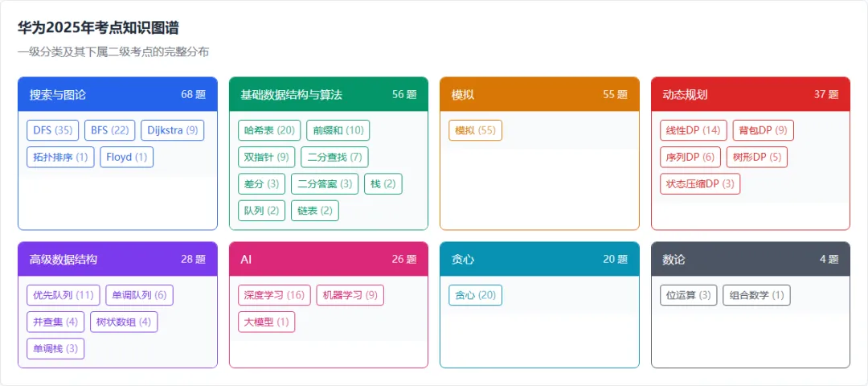Select the 深度学习 (16) tag

coord(275,295)
